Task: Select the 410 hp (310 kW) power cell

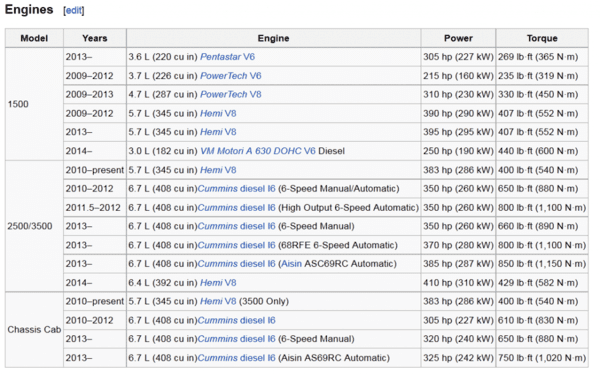Action: click(x=458, y=283)
